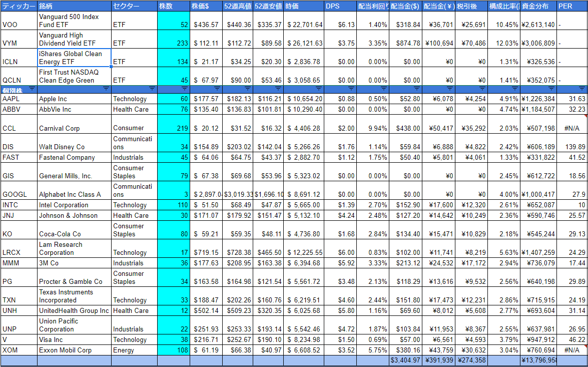The image size is (588, 367).
Task: Click the #N/A PER cell for CCL
Action: [x=571, y=128]
